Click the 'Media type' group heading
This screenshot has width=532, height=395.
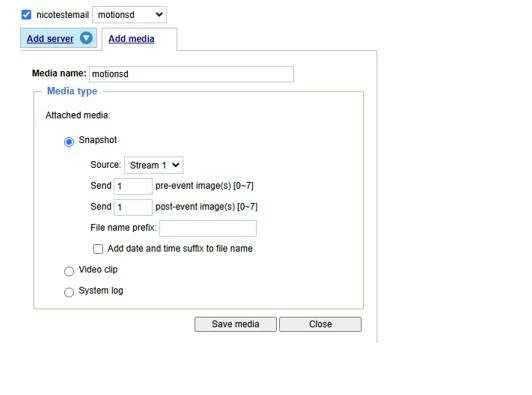72,91
